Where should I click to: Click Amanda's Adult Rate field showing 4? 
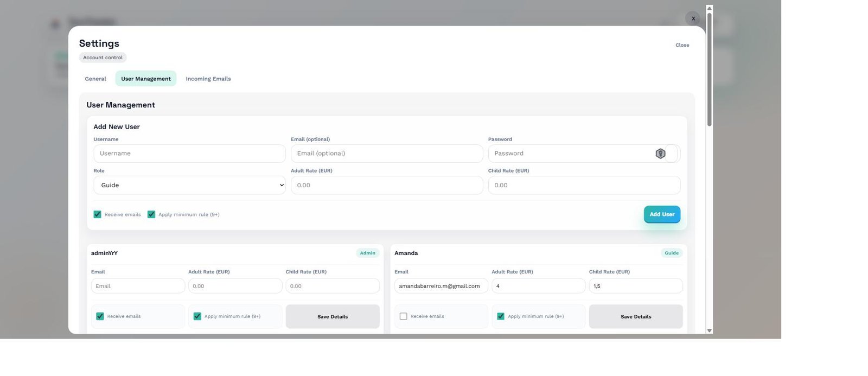(538, 286)
